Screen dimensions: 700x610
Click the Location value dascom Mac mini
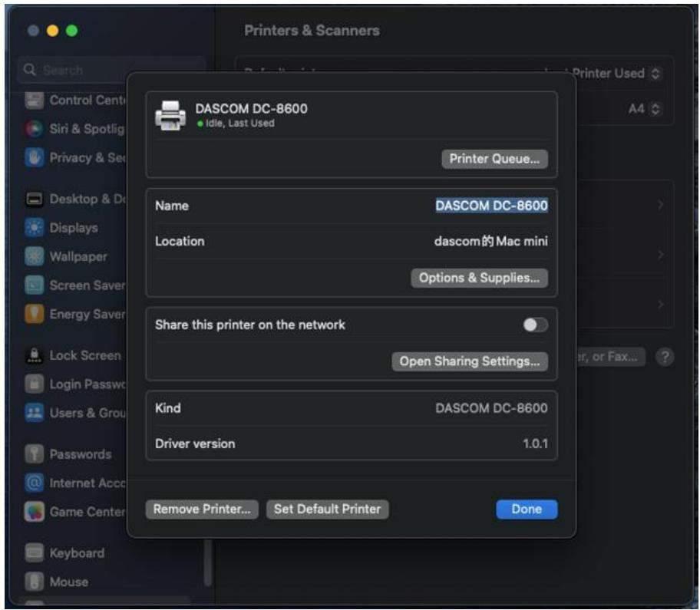point(490,242)
